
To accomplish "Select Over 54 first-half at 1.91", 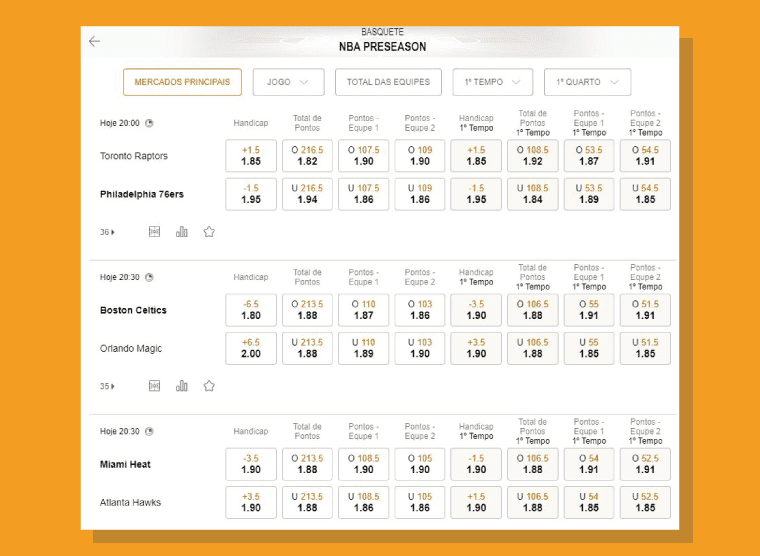I will tap(589, 464).
